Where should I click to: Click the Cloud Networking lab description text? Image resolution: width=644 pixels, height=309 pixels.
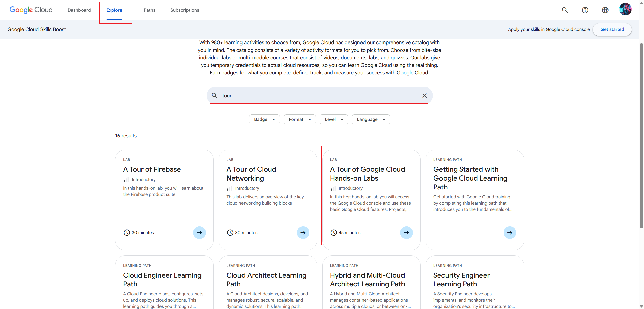coord(265,200)
